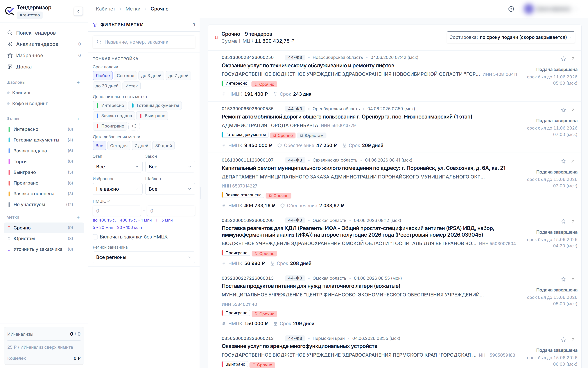
Task: Add a new label via Метки plus
Action: click(78, 218)
